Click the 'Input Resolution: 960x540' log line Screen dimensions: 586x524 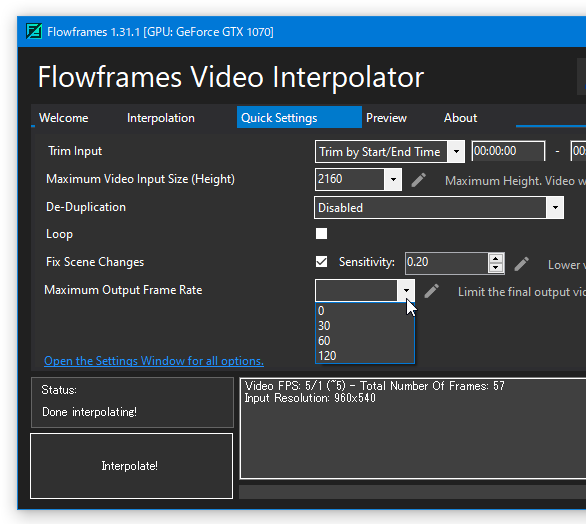[x=310, y=398]
